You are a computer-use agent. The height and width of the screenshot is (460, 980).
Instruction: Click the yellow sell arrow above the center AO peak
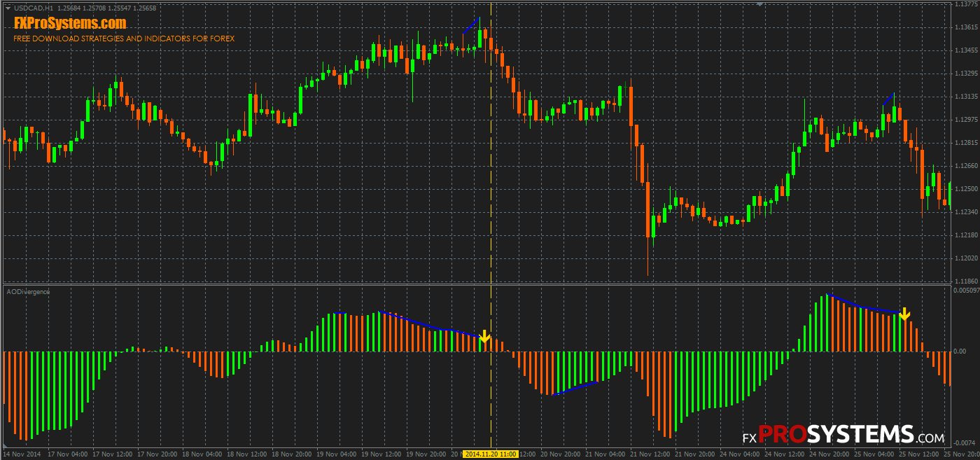[486, 337]
